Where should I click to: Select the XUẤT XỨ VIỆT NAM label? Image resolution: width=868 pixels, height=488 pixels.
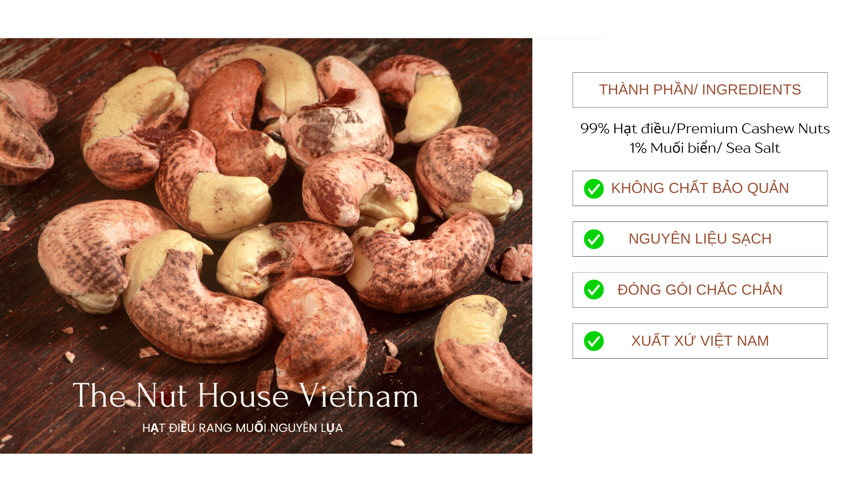[x=700, y=341]
